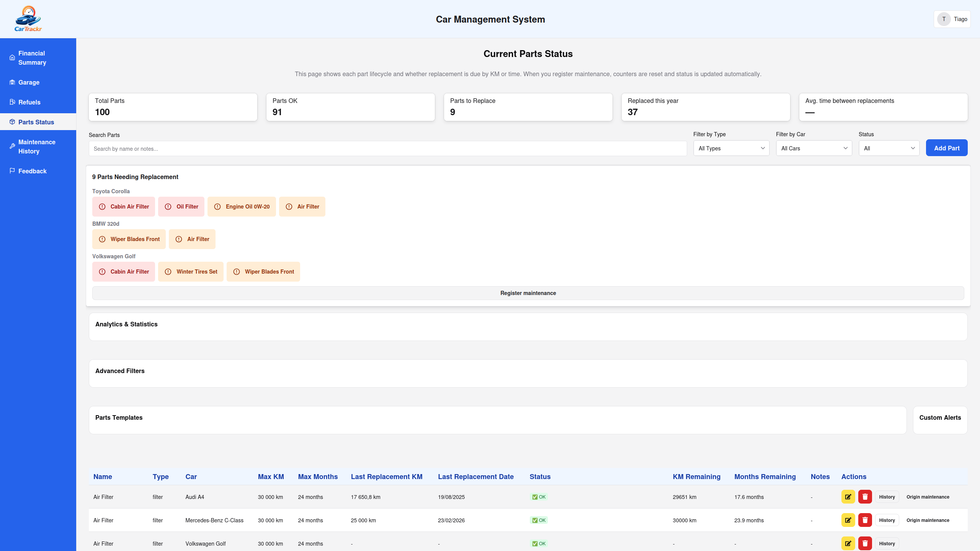The width and height of the screenshot is (980, 551).
Task: Open the Parts Templates section
Action: pyautogui.click(x=119, y=417)
